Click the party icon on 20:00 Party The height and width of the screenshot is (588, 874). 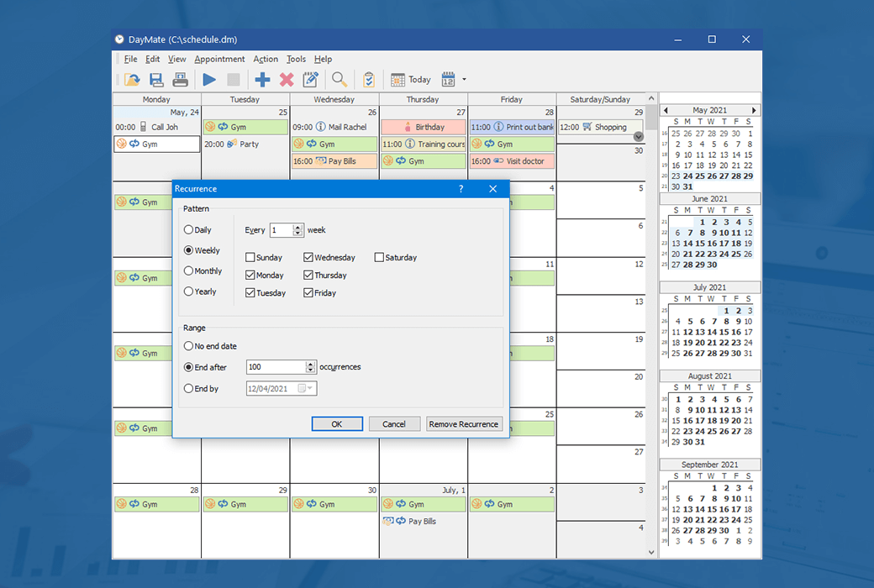pos(232,144)
